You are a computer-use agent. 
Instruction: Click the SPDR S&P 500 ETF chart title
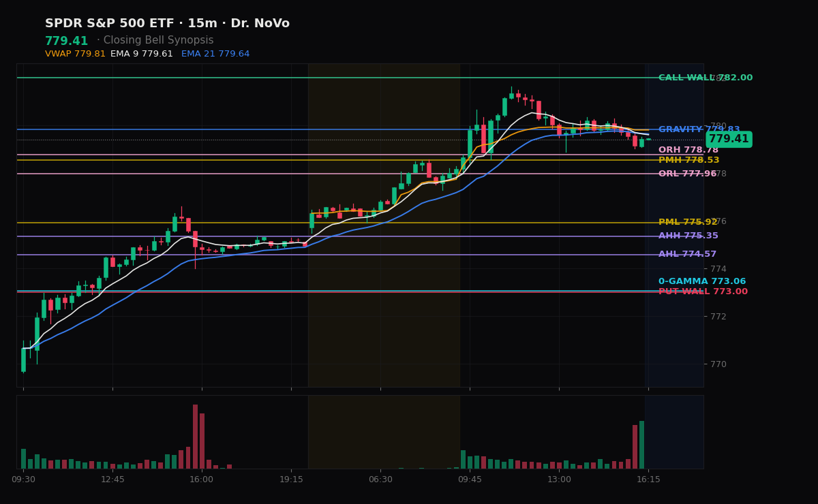167,24
